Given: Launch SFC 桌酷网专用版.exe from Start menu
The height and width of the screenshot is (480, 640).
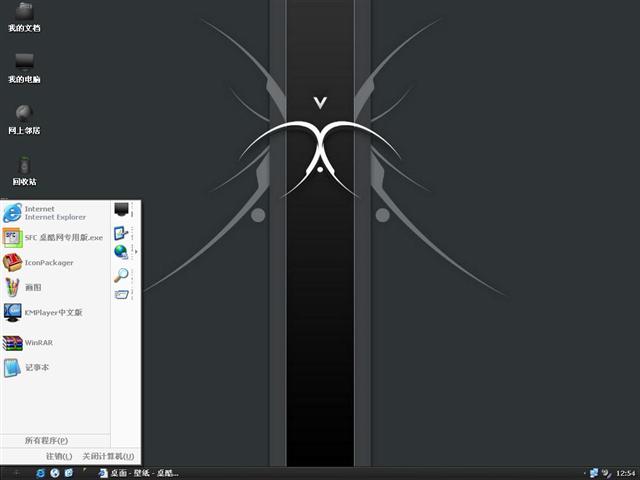Looking at the screenshot, I should click(55, 238).
